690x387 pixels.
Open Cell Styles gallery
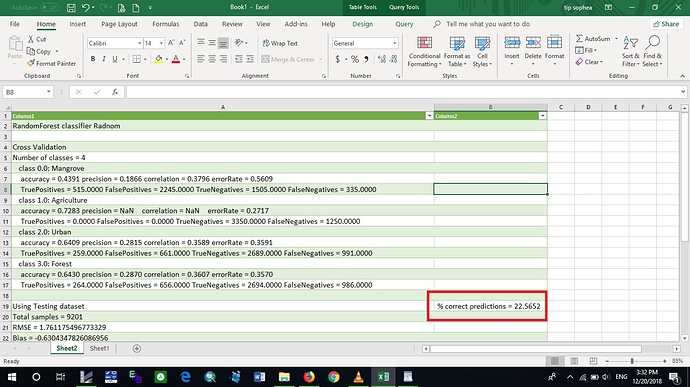tap(482, 52)
